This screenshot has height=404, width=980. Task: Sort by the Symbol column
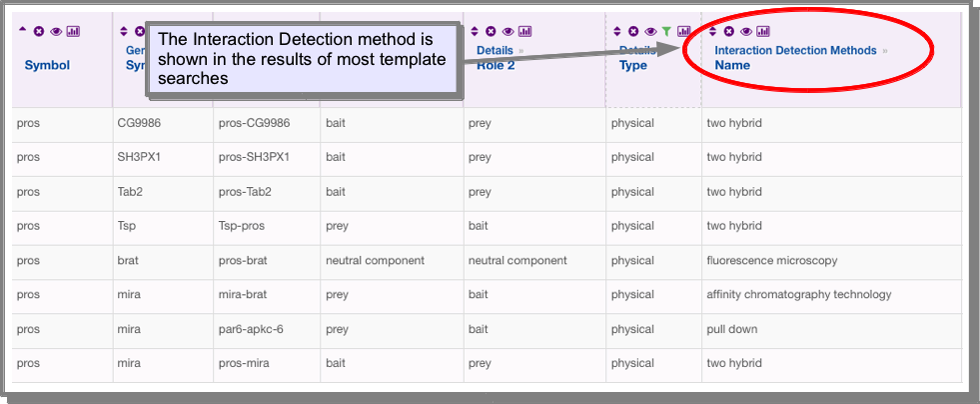23,31
